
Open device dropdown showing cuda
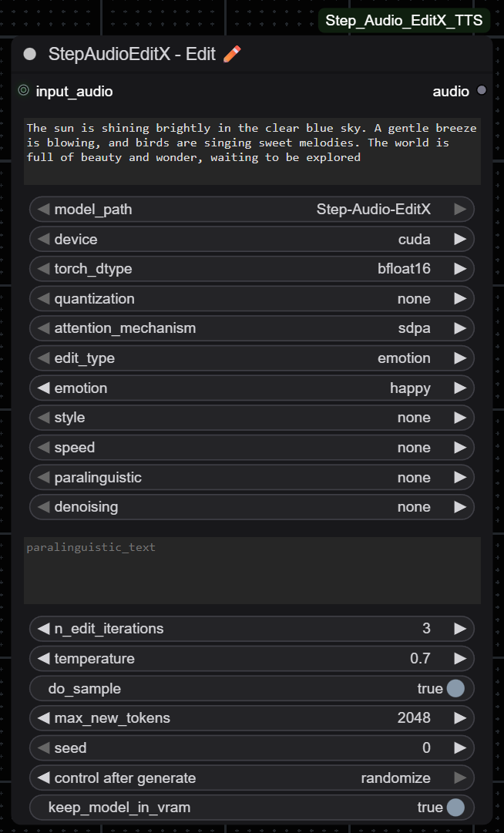(x=252, y=239)
